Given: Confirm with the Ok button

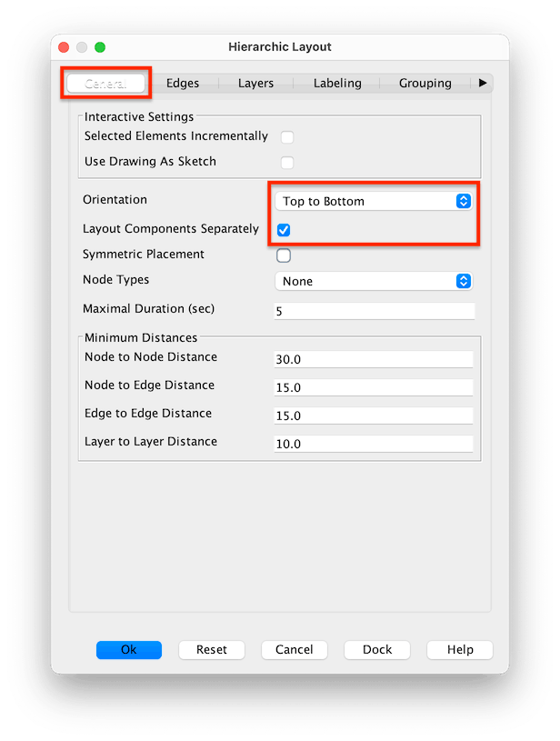Looking at the screenshot, I should coord(129,650).
